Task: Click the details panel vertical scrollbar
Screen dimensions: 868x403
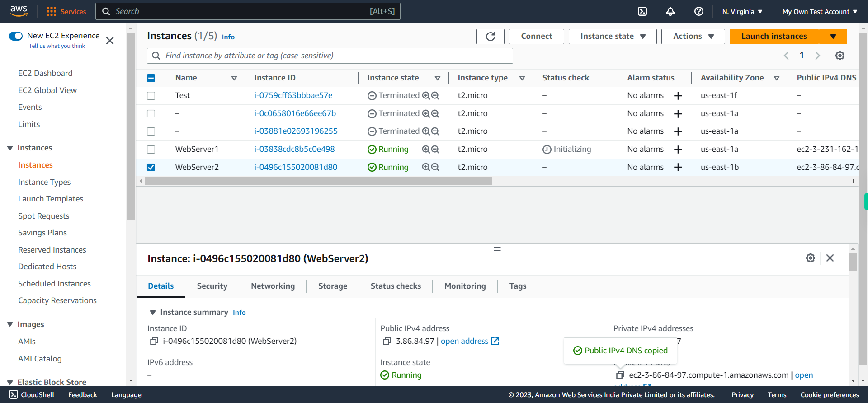Action: pyautogui.click(x=853, y=262)
